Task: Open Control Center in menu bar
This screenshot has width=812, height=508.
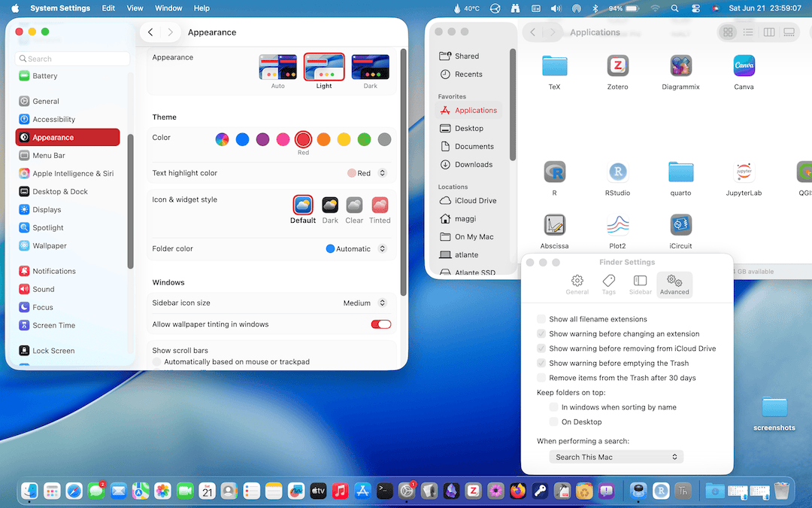Action: pos(695,8)
